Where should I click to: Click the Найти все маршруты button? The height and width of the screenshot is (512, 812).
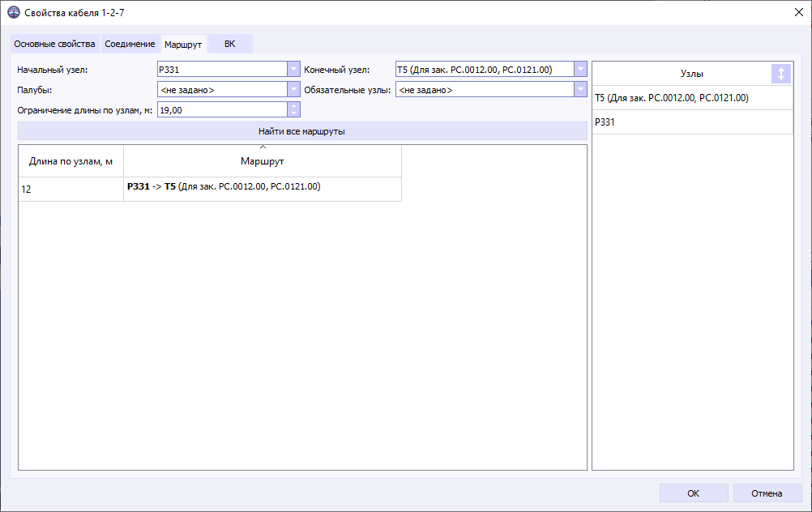coord(301,131)
